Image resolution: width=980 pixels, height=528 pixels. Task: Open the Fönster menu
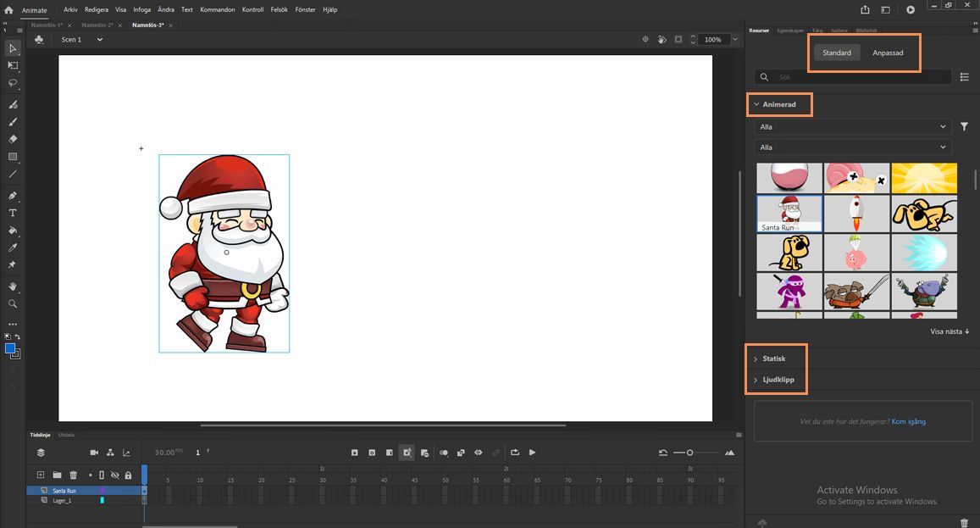(x=305, y=9)
